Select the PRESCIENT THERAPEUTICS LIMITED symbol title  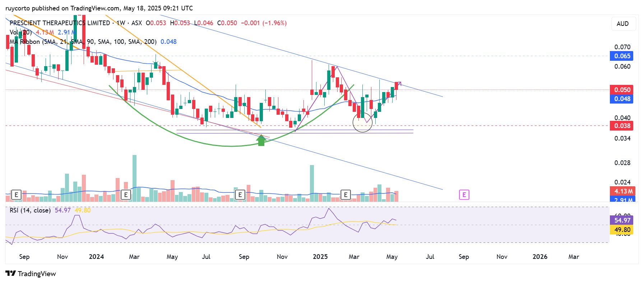click(x=60, y=23)
